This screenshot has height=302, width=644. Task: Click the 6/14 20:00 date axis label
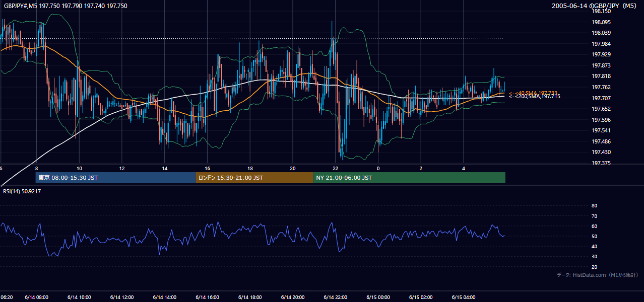(x=293, y=297)
